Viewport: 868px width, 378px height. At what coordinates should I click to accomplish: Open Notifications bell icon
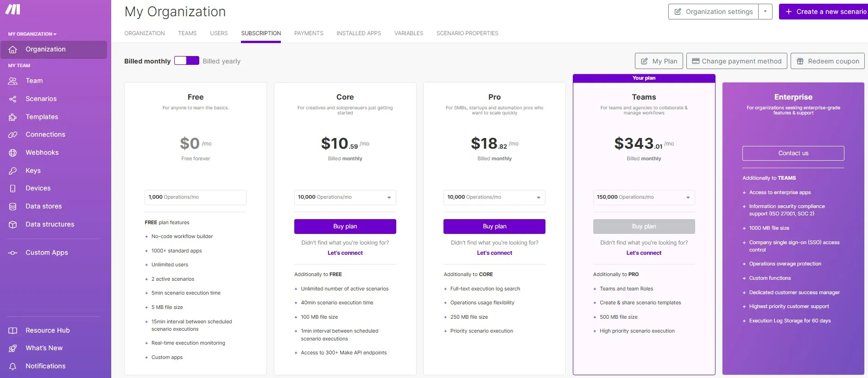[13, 366]
